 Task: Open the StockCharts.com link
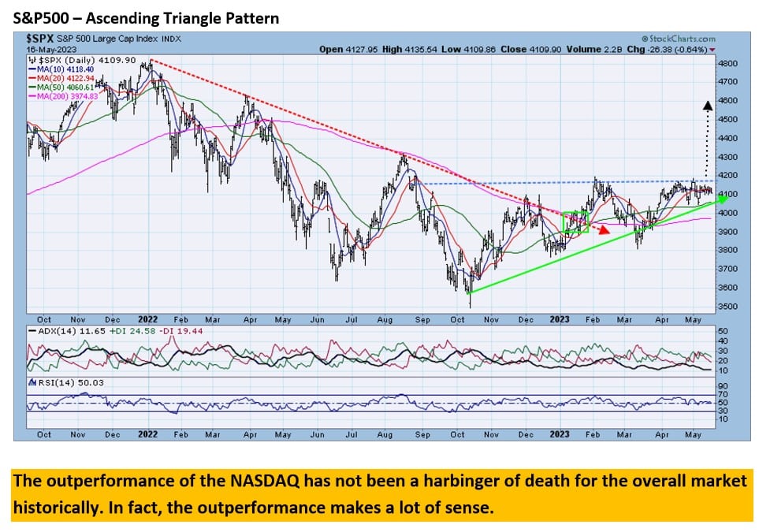[683, 39]
